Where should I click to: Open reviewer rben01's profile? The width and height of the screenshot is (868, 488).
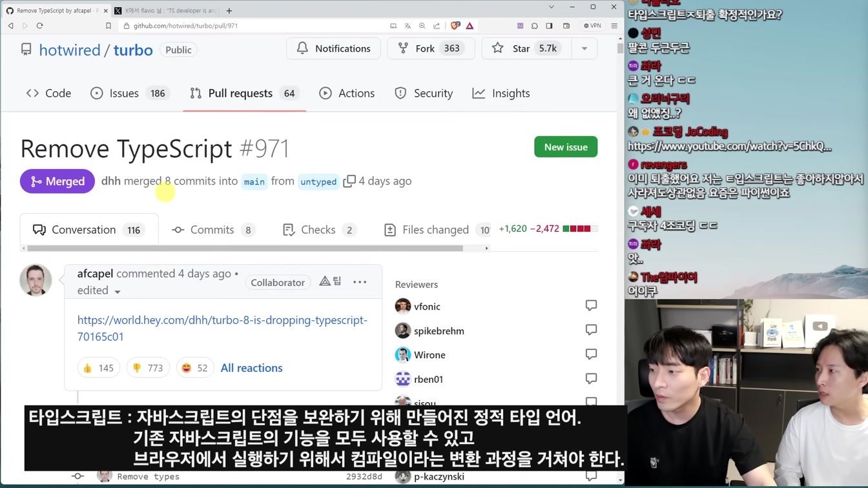428,380
